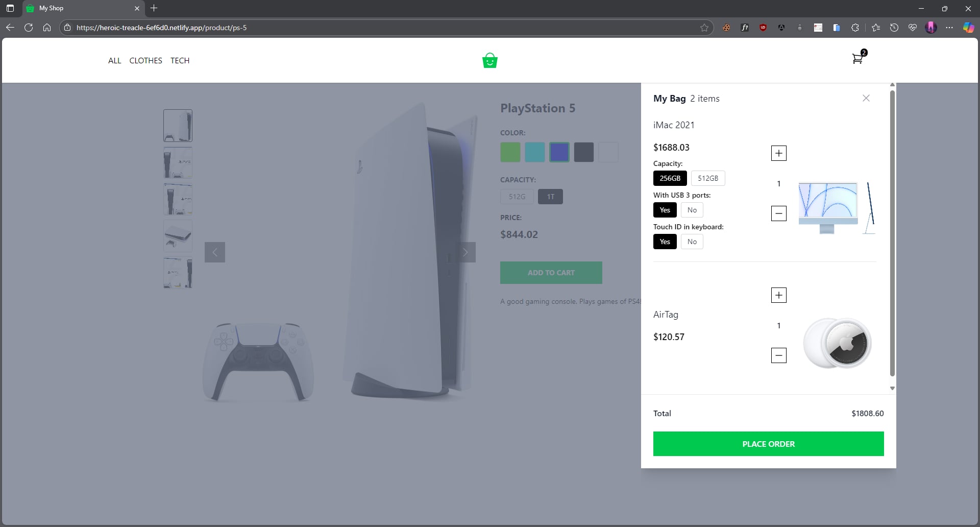Screen dimensions: 980x527
Task: Select 512GB capacity for iMac
Action: click(x=707, y=178)
